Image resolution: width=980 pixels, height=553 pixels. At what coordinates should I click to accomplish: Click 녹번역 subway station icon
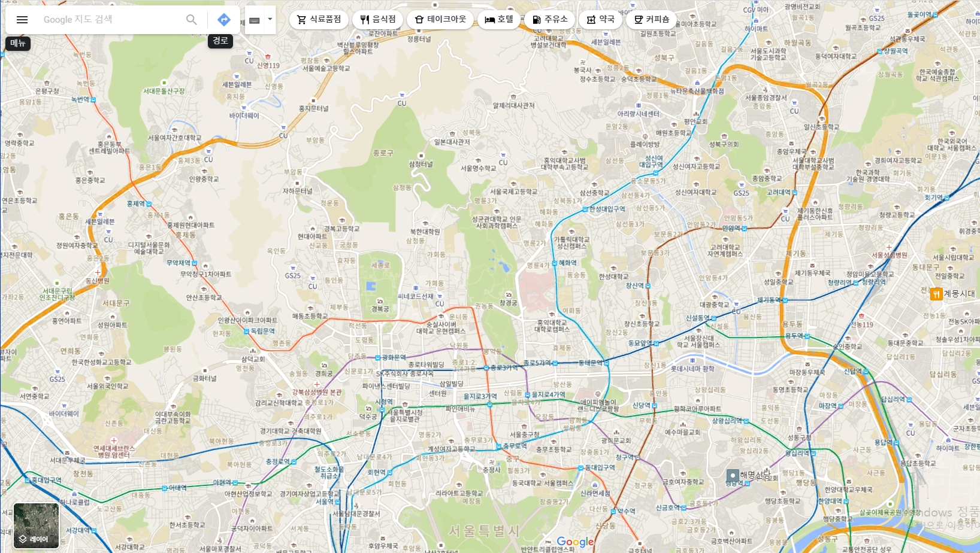[93, 100]
